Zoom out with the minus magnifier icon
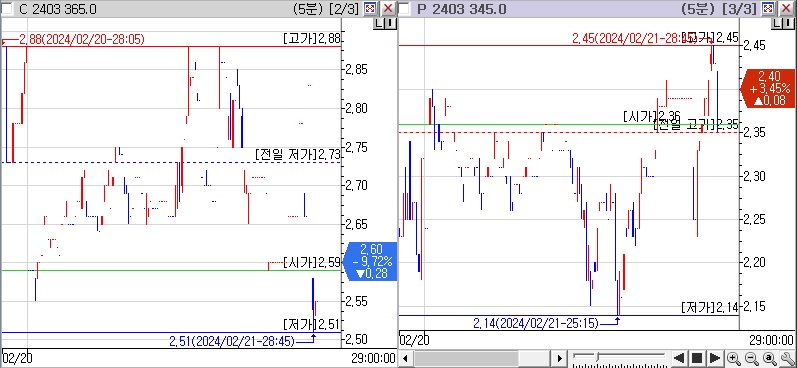Image resolution: width=797 pixels, height=368 pixels. 752,358
